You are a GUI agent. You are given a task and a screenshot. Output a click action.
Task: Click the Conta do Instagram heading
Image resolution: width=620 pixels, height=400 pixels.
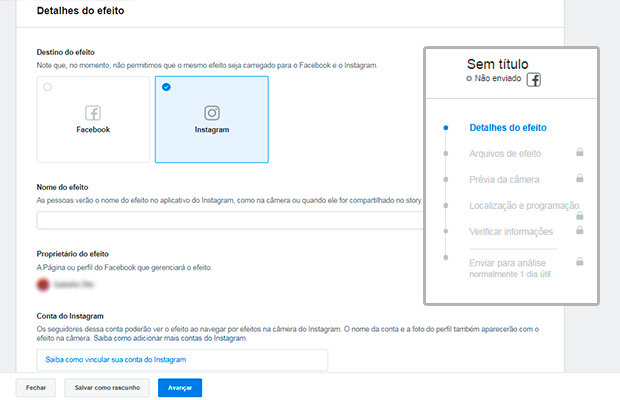pyautogui.click(x=70, y=316)
